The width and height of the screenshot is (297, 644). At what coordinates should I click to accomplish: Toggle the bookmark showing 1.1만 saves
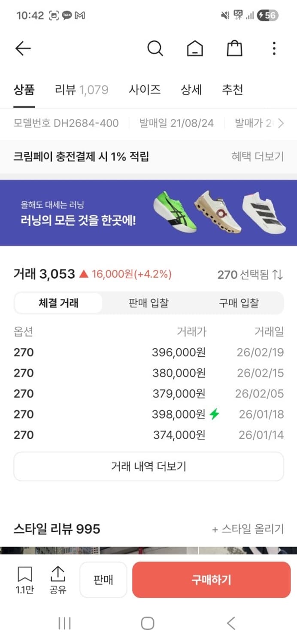(25, 580)
